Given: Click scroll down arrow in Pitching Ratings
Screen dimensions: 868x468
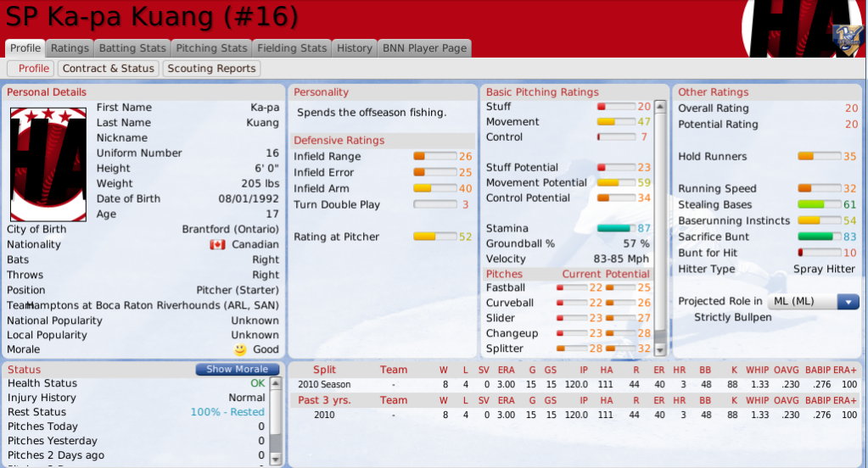Looking at the screenshot, I should (x=661, y=349).
